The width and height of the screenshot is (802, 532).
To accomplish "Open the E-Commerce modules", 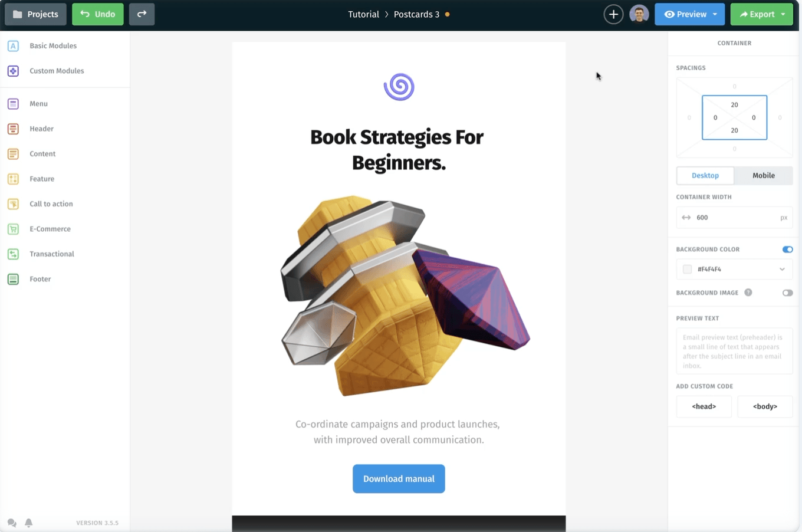I will (x=50, y=229).
